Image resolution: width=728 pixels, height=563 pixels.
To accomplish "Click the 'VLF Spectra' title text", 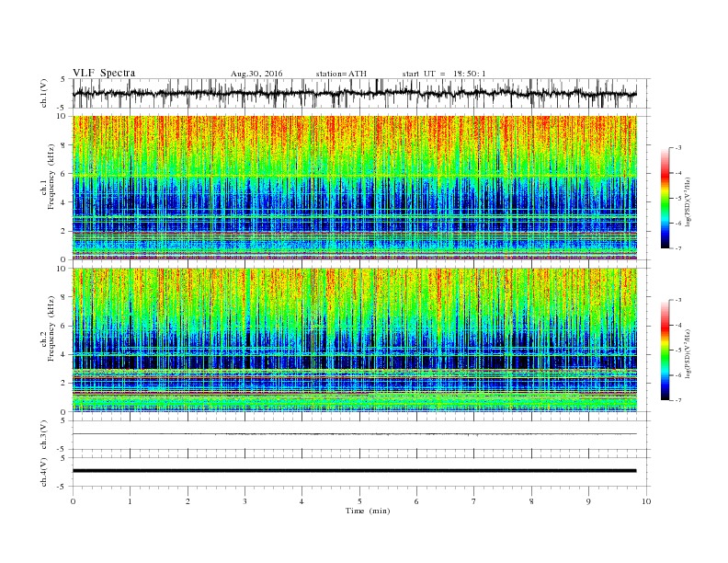I will coord(104,73).
